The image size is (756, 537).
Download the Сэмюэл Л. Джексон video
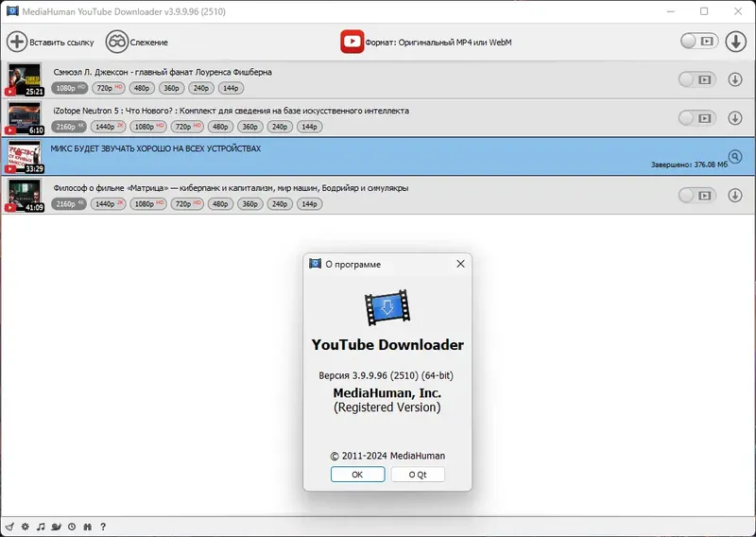tap(735, 79)
